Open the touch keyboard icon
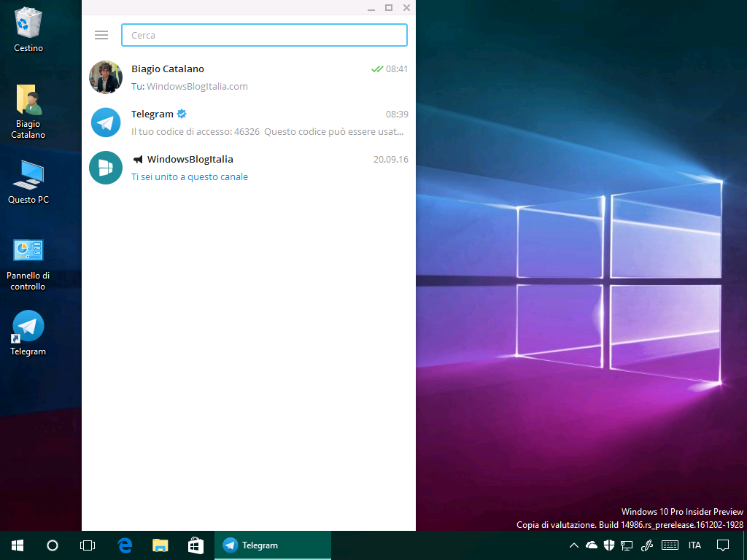Viewport: 747px width, 560px height. click(670, 545)
